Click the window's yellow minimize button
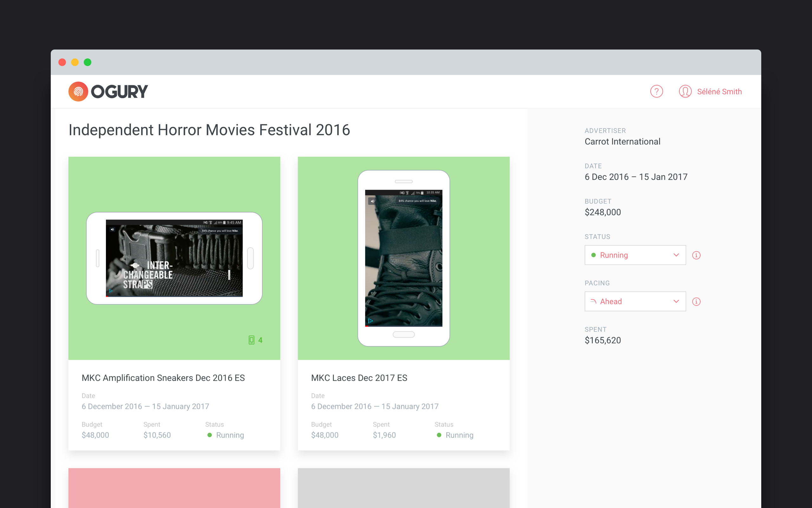The width and height of the screenshot is (812, 508). coord(75,62)
